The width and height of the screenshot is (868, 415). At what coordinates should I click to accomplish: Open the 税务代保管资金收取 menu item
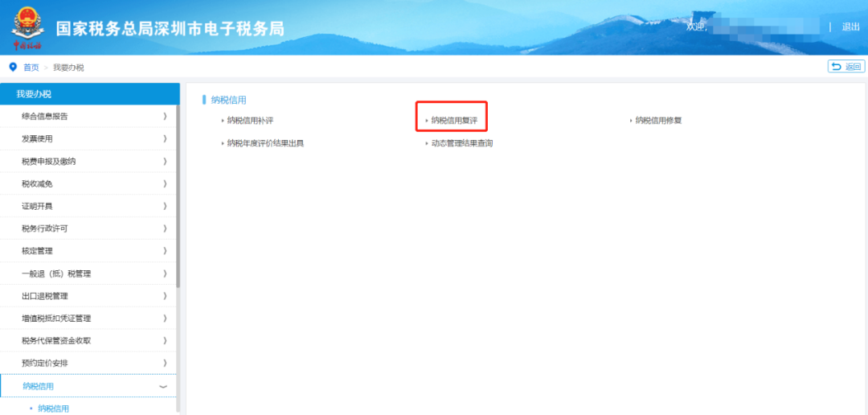coord(90,341)
